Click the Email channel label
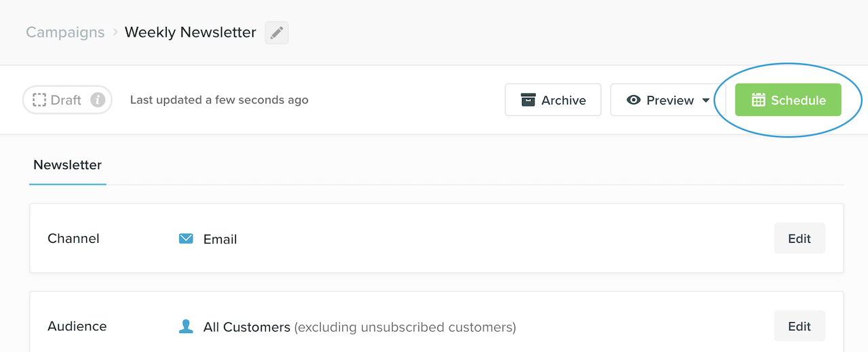This screenshot has width=868, height=352. pos(220,239)
